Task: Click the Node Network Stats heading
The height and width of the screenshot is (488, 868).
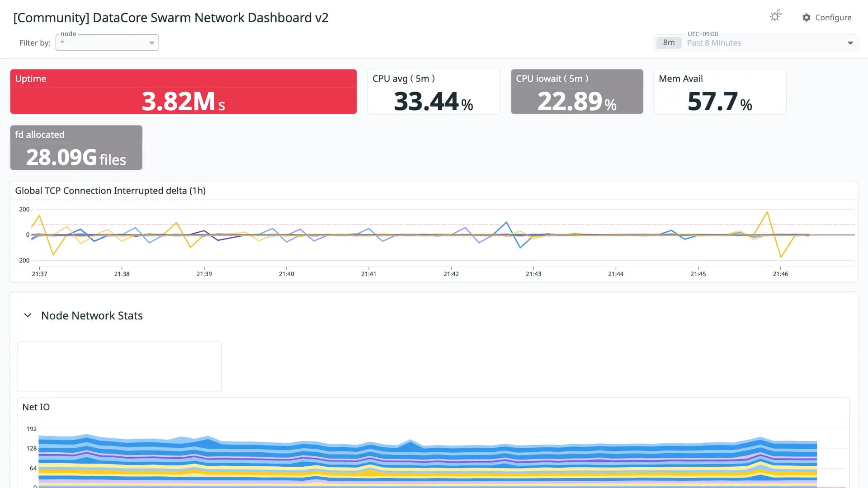Action: point(92,315)
